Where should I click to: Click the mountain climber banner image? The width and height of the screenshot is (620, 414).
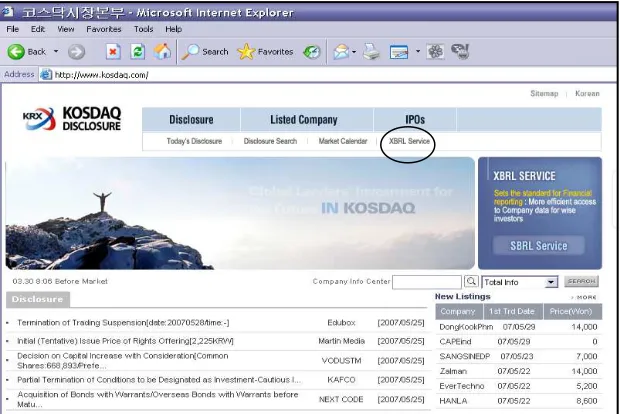[x=240, y=214]
